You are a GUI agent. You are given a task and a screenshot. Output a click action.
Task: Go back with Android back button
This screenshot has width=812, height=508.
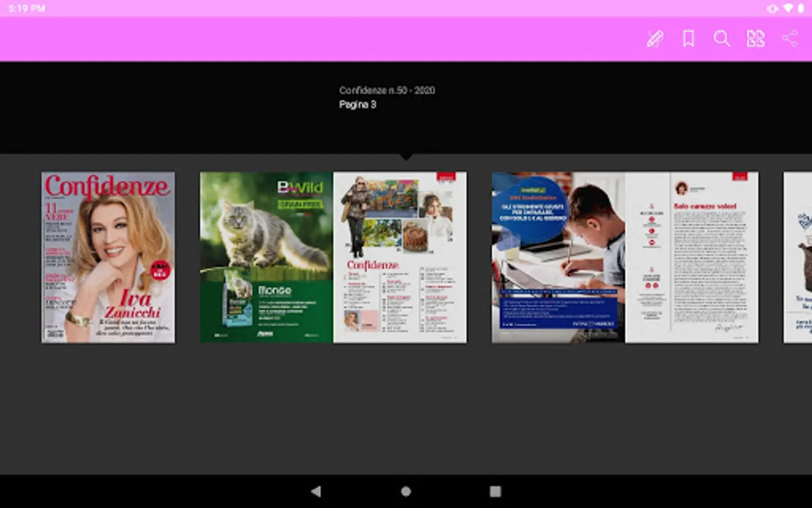(316, 491)
